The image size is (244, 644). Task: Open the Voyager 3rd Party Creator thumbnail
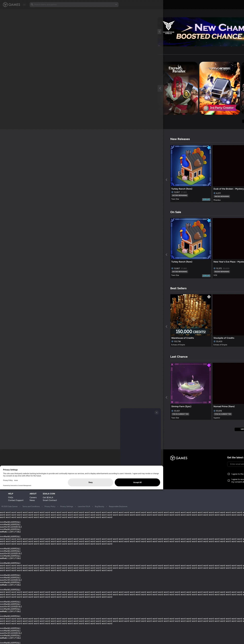[219, 88]
